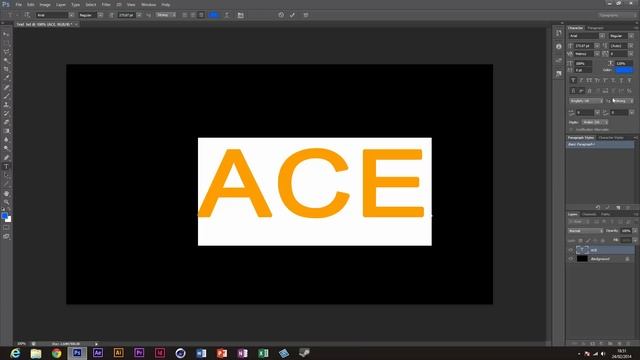The height and width of the screenshot is (360, 640).
Task: Center align text in options bar
Action: click(x=193, y=15)
